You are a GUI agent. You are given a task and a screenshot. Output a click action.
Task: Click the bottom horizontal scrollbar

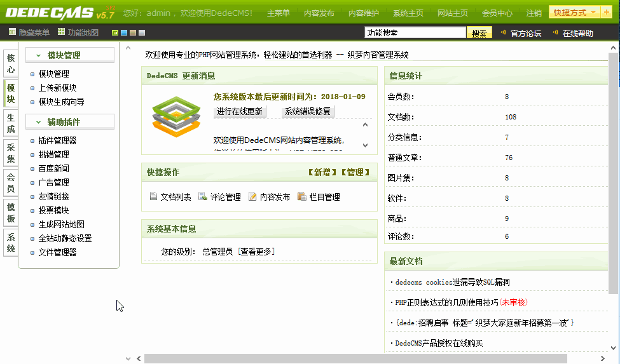point(356,358)
